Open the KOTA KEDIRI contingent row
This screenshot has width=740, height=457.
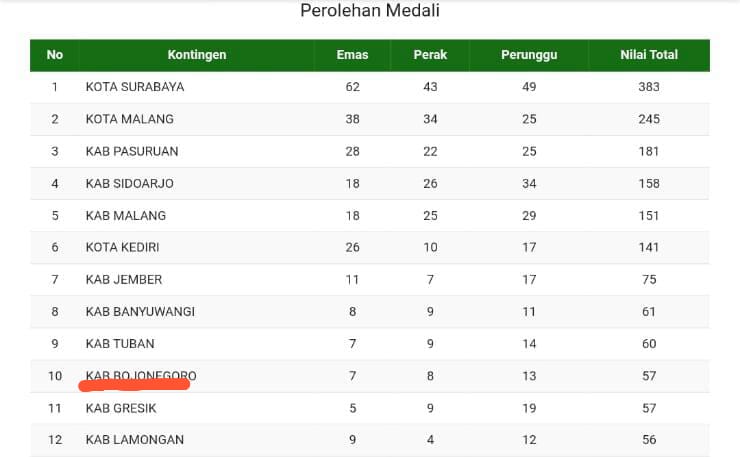point(124,247)
